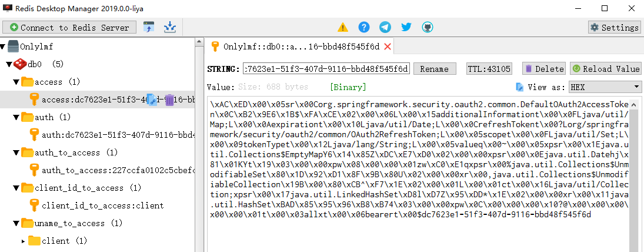The image size is (644, 252).
Task: Click the Rename button
Action: 435,69
